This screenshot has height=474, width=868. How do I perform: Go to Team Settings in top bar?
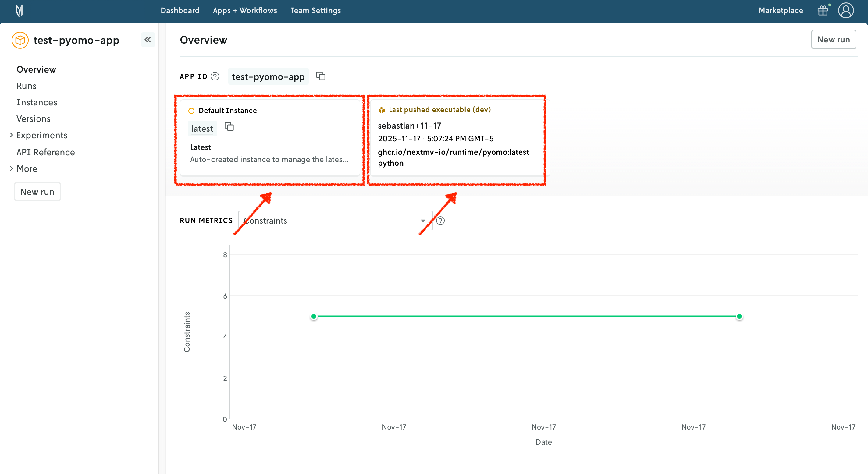pyautogui.click(x=315, y=10)
